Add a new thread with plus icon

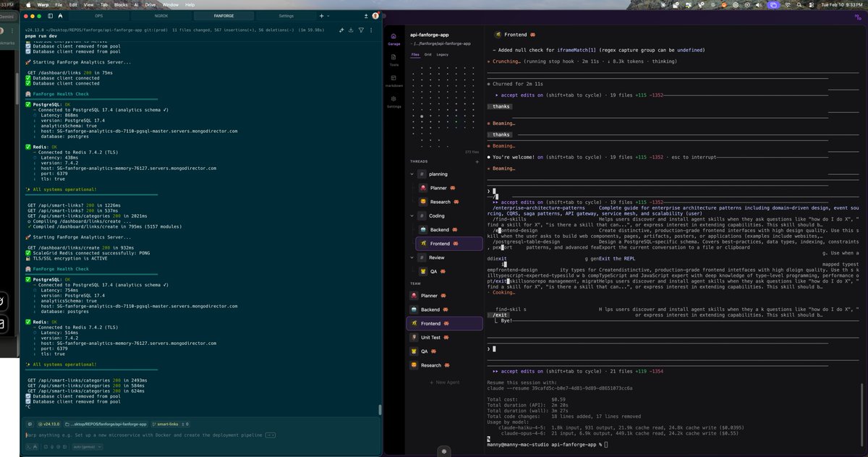(477, 161)
